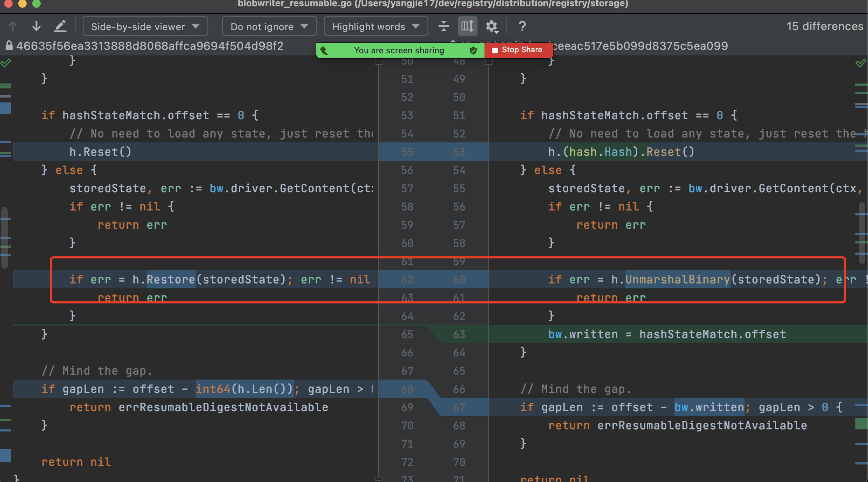This screenshot has width=868, height=482.
Task: Click the right pane vertical scrollbar thumb
Action: [862, 233]
